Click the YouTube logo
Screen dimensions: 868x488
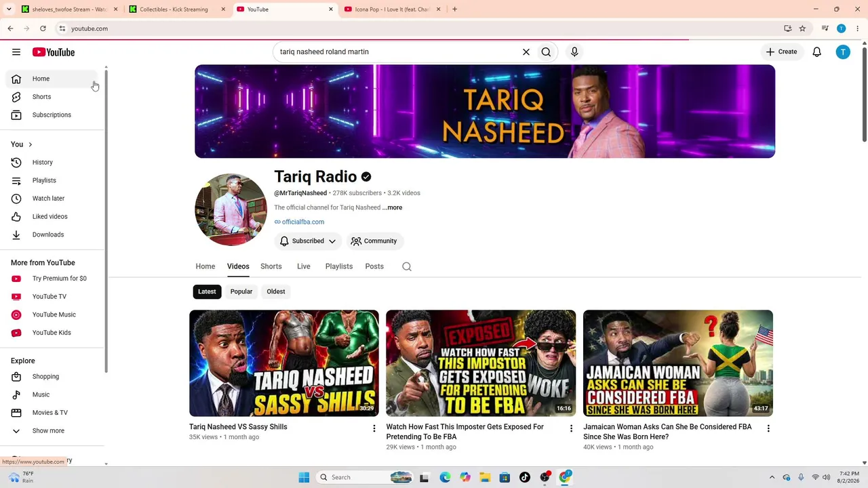coord(53,52)
